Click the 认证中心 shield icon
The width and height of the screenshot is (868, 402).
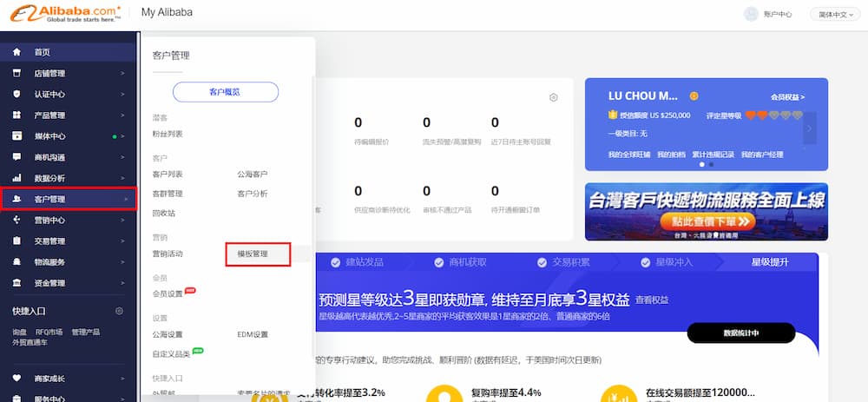[16, 94]
